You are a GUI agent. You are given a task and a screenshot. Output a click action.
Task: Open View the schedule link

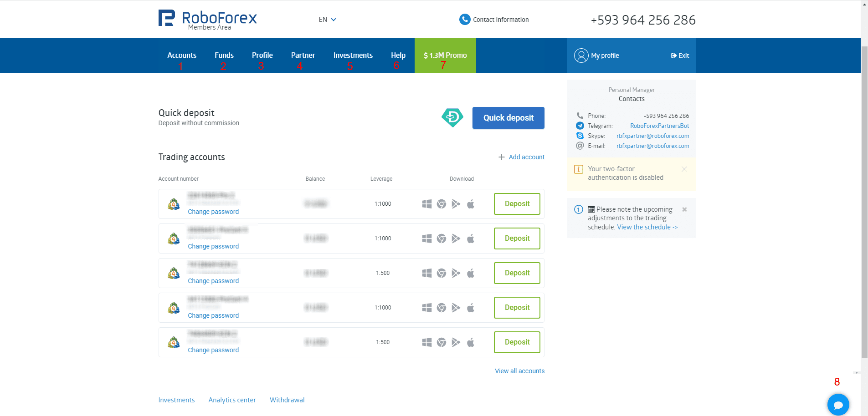tap(647, 227)
